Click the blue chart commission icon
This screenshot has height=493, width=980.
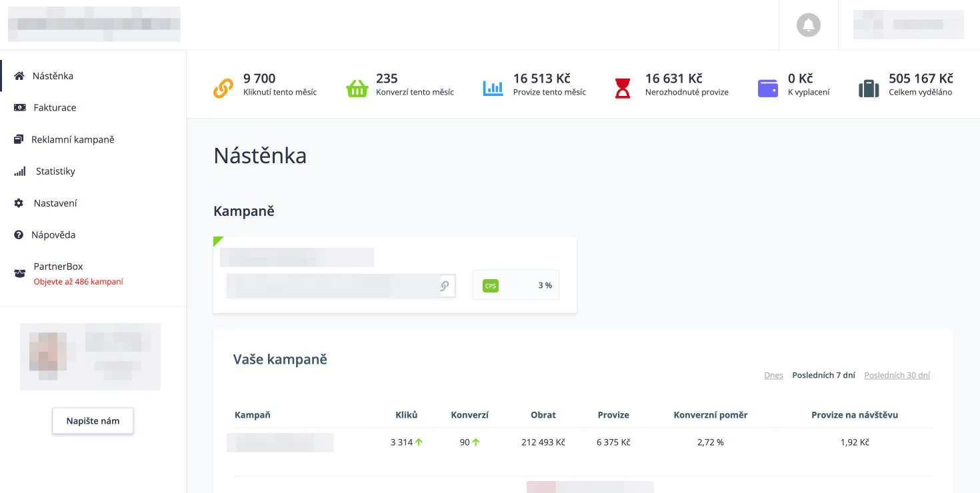493,88
